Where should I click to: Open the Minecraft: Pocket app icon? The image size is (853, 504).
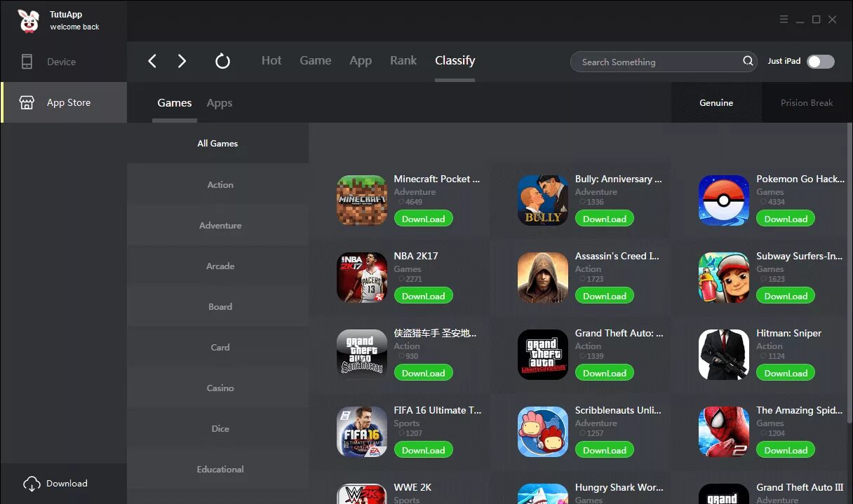(x=362, y=200)
